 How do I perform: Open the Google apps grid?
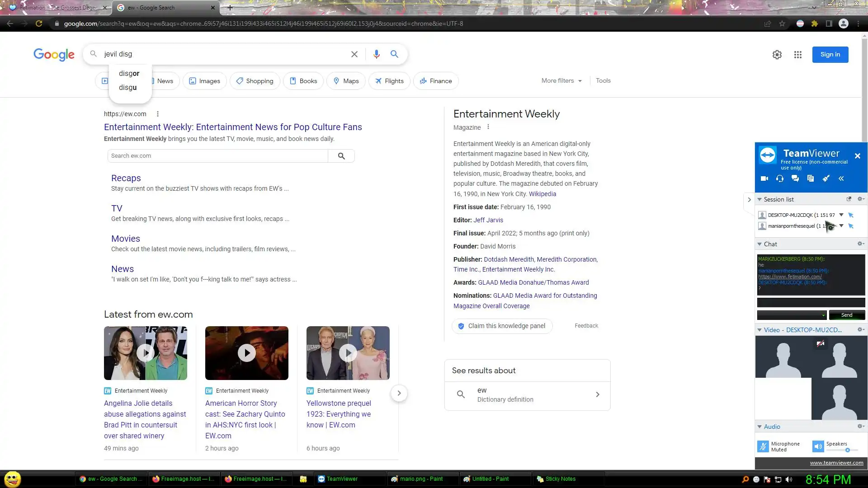click(797, 55)
